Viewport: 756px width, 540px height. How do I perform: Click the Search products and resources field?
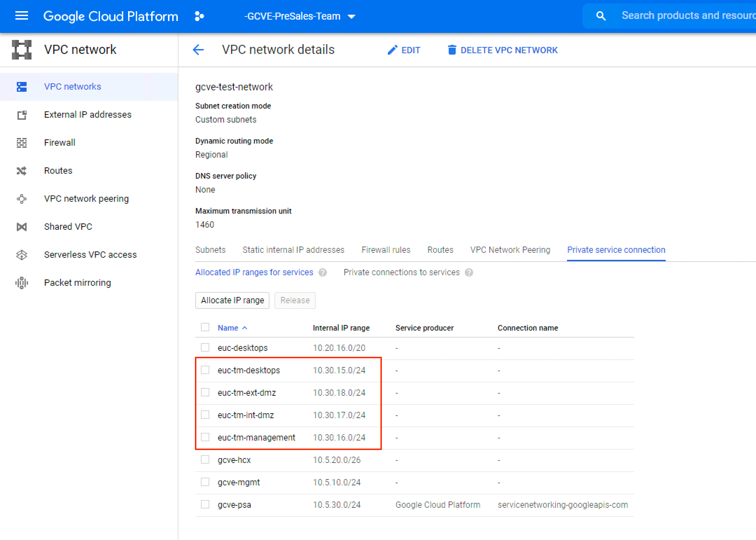(686, 15)
